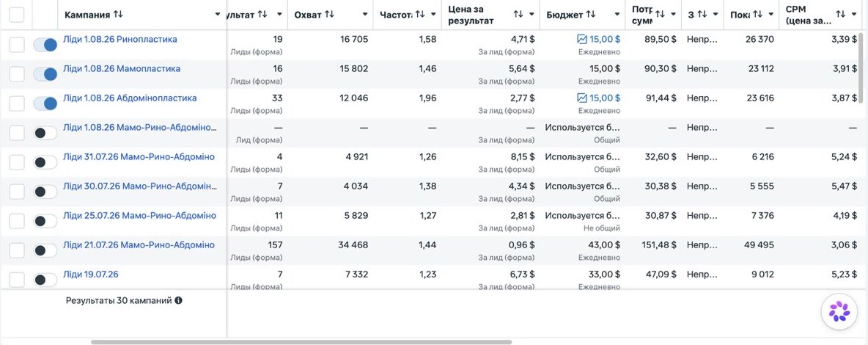The width and height of the screenshot is (868, 345).
Task: Click info icon next to Результаты 30 кампаний
Action: click(x=178, y=301)
